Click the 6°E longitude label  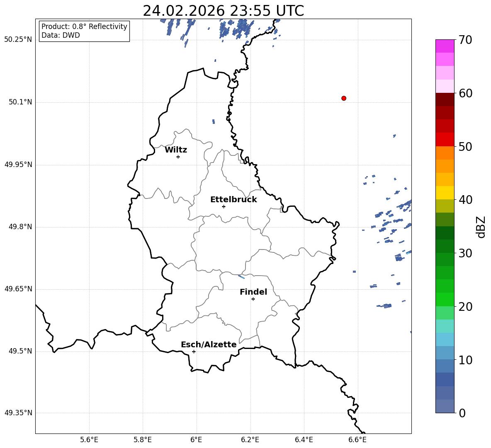[196, 440]
